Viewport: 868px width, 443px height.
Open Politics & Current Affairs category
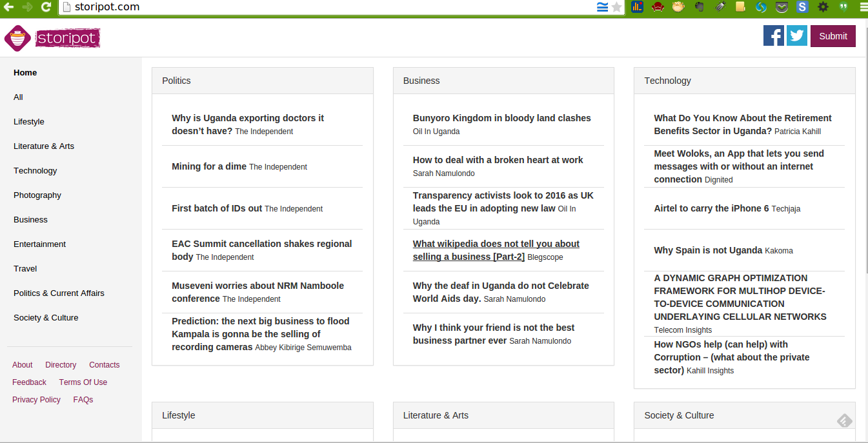coord(59,293)
